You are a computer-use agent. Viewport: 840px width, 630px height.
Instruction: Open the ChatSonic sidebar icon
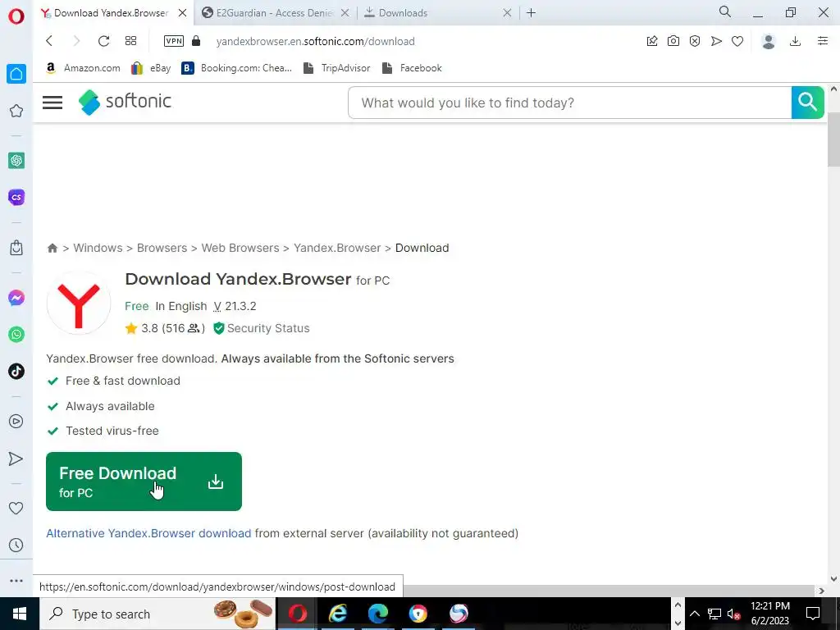pos(16,197)
